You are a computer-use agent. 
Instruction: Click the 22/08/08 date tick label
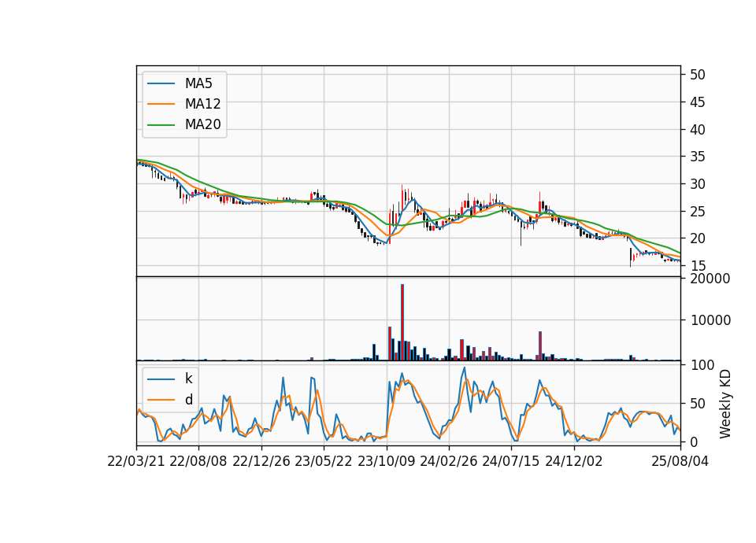(198, 461)
